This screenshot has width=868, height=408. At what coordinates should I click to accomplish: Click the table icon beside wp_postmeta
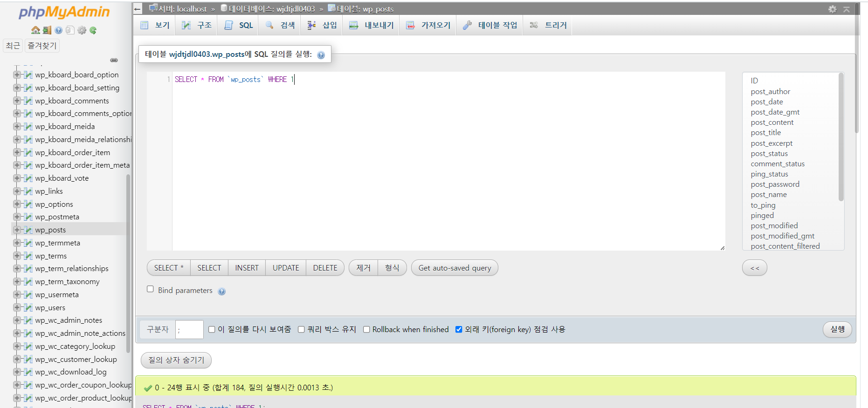[x=28, y=217]
